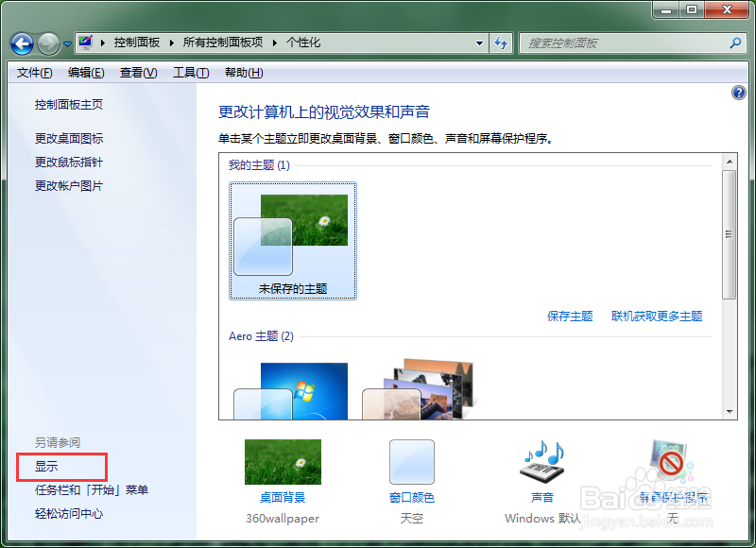756x548 pixels.
Task: Select the 窗口颜色 天空 color swatch
Action: 411,462
